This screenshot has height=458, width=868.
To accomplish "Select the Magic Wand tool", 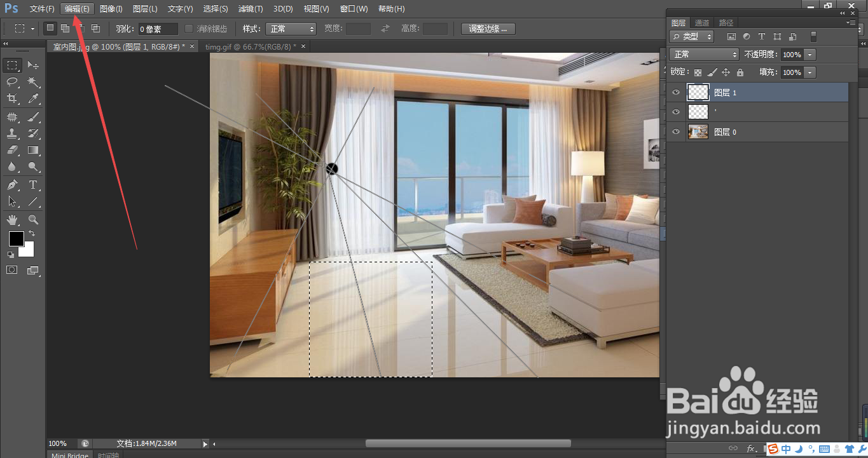I will coord(33,82).
